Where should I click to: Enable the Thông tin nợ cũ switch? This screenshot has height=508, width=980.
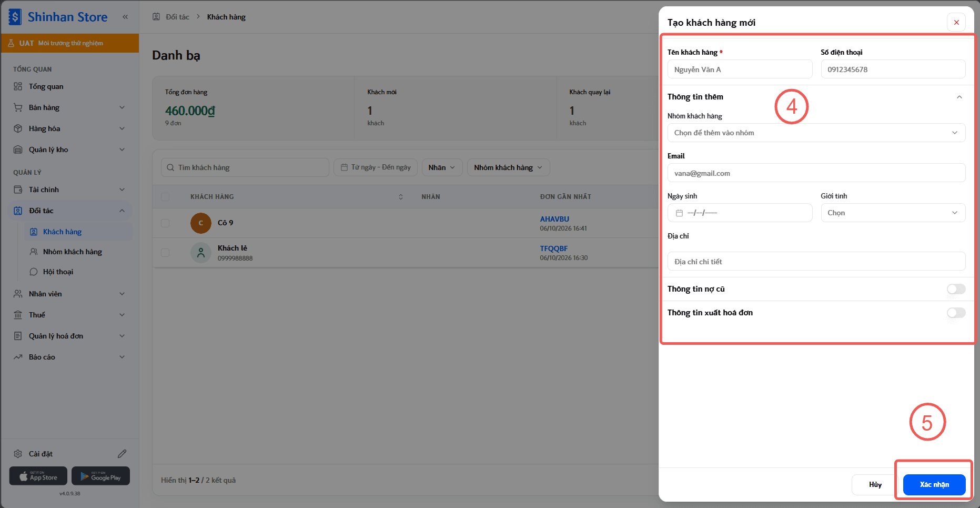(956, 289)
